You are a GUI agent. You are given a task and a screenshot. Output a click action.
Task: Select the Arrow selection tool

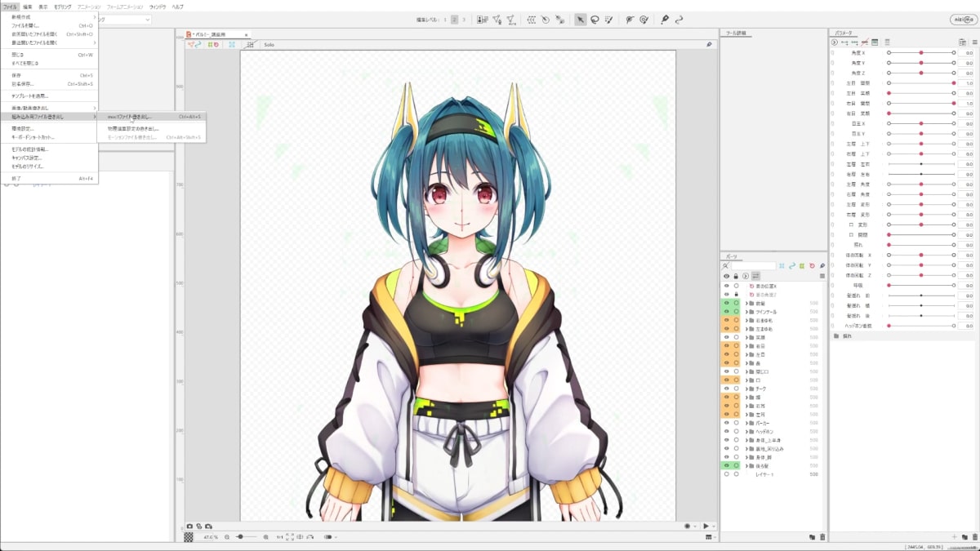pyautogui.click(x=580, y=20)
